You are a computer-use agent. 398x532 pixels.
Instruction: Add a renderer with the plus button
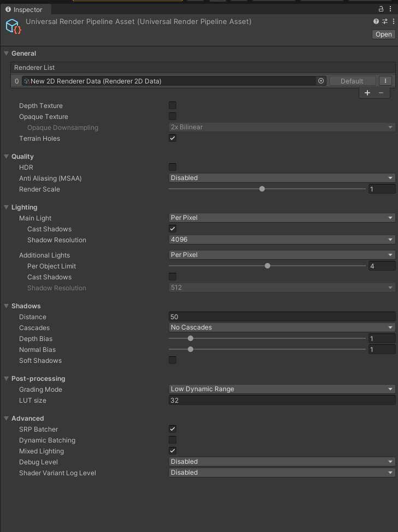[x=367, y=93]
